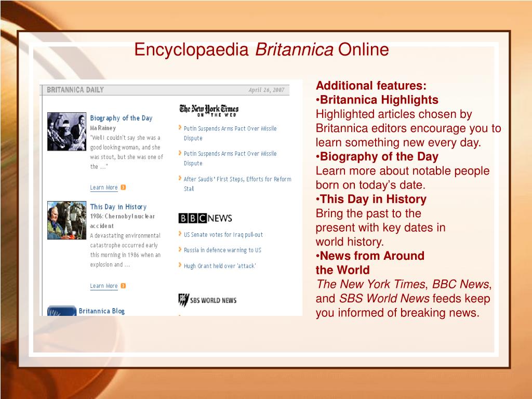The image size is (532, 399).
Task: Click the April 26, 2007 date text
Action: pyautogui.click(x=267, y=90)
